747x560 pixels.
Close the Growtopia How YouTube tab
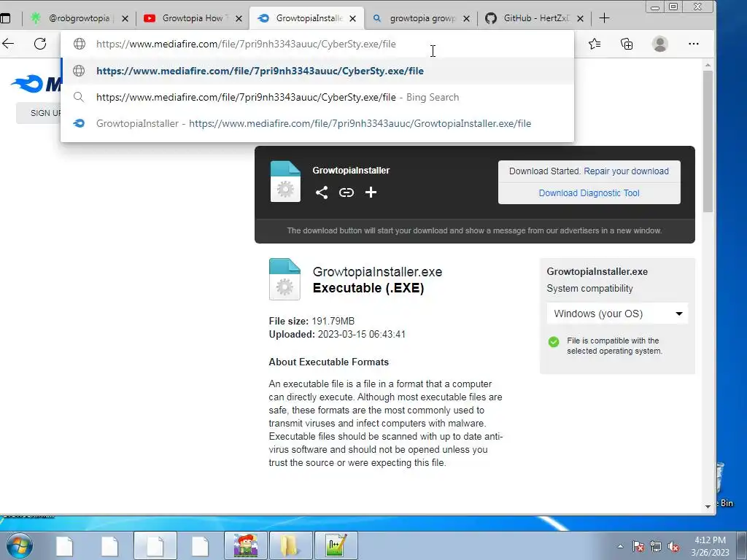click(239, 18)
